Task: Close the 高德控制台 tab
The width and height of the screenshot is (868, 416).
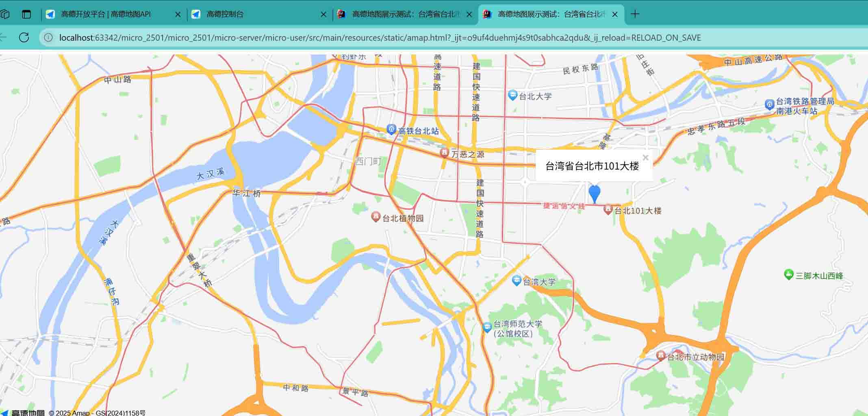Action: click(323, 15)
